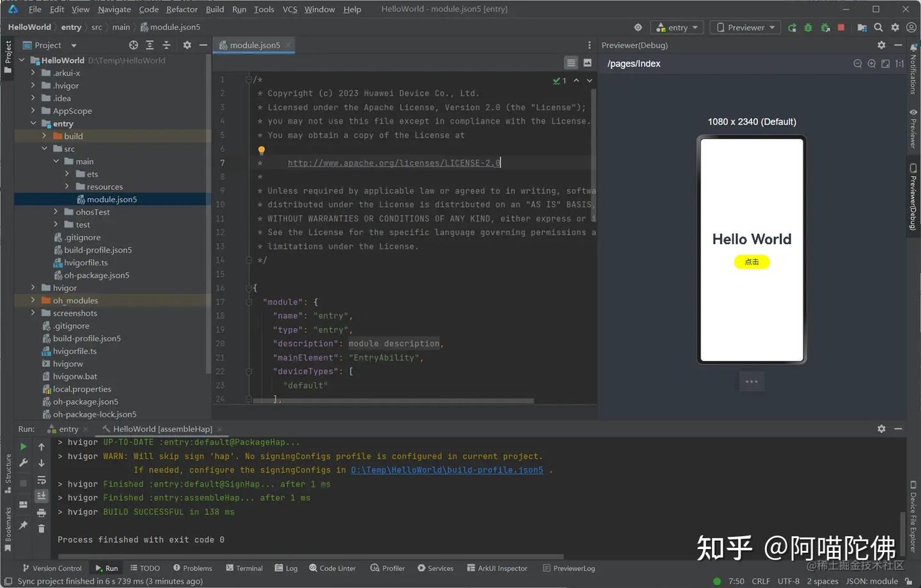Open the ArkUI Inspector tool window
The image size is (921, 588).
(497, 568)
